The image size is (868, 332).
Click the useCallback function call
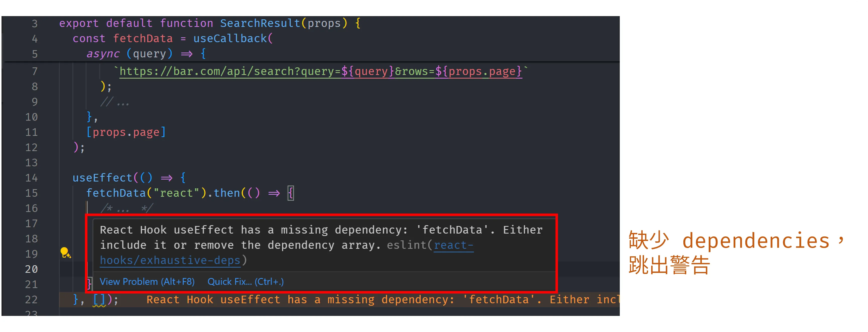[x=230, y=38]
